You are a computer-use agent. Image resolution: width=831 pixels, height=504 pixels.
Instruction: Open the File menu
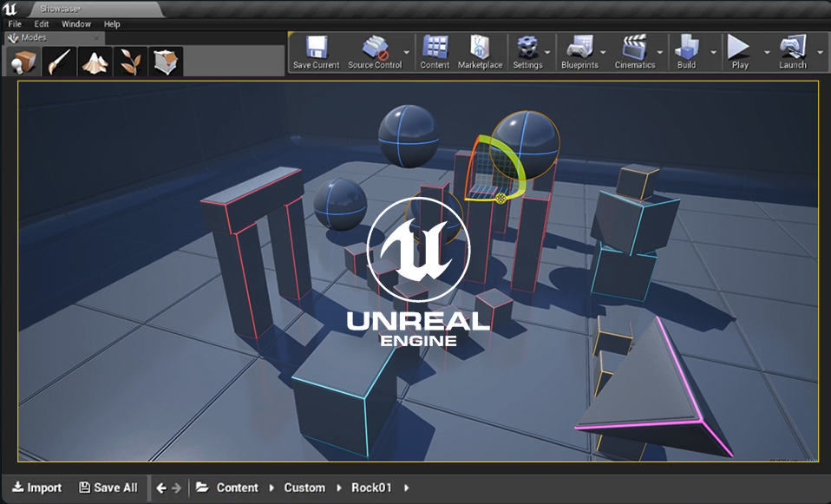tap(15, 23)
